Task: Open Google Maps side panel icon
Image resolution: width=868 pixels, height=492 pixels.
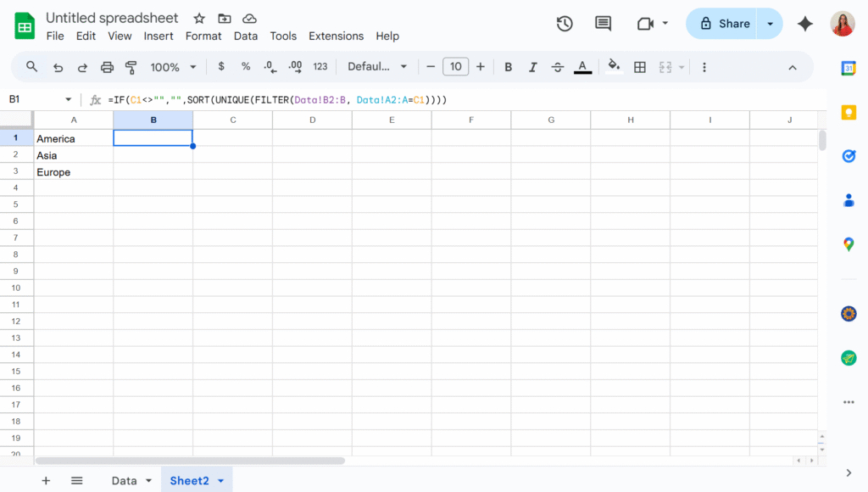Action: point(849,244)
